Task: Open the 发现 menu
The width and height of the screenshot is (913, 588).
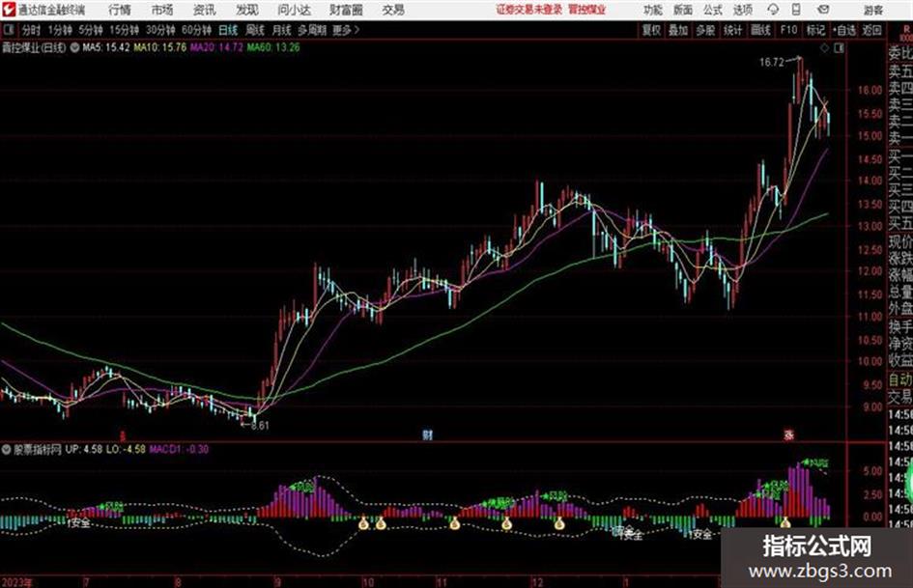Action: pos(247,10)
